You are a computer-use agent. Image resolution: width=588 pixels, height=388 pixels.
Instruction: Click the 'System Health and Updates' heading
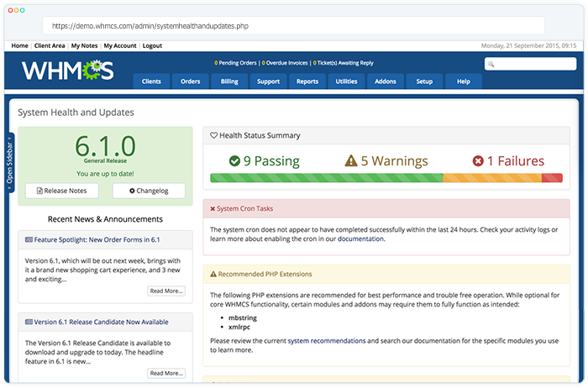[76, 113]
